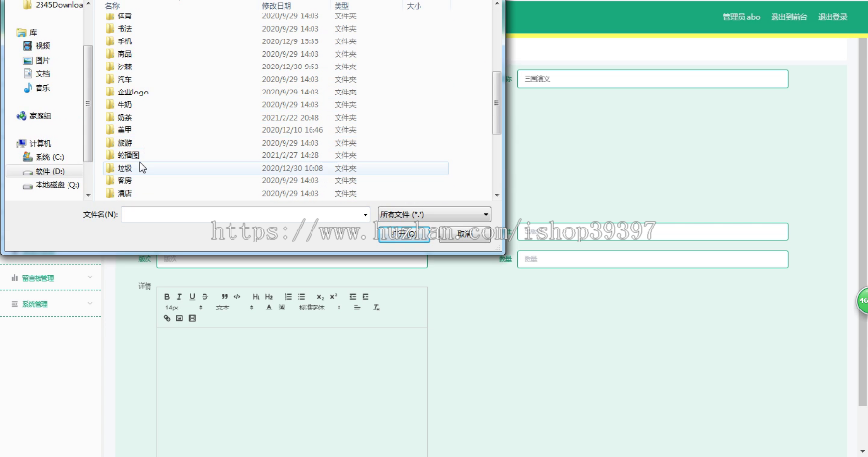Toggle underline formatting in the editor
Viewport: 868px width, 457px height.
(x=192, y=297)
